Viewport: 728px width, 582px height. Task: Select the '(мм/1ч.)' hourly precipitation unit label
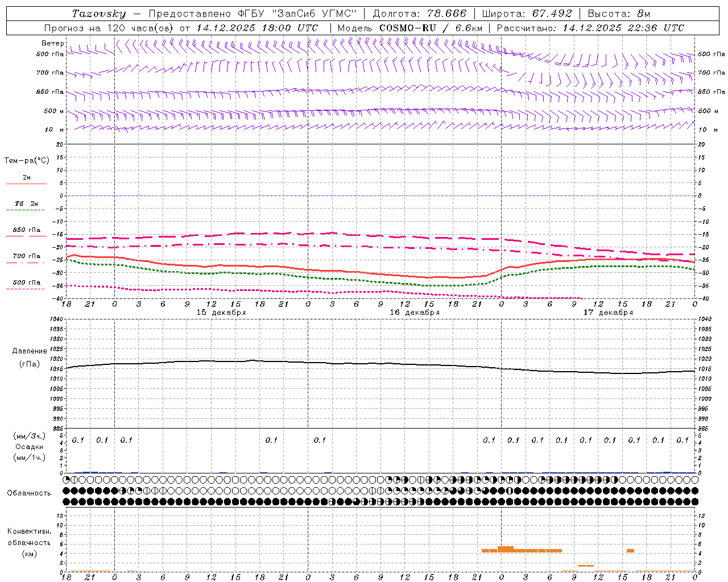coord(30,457)
